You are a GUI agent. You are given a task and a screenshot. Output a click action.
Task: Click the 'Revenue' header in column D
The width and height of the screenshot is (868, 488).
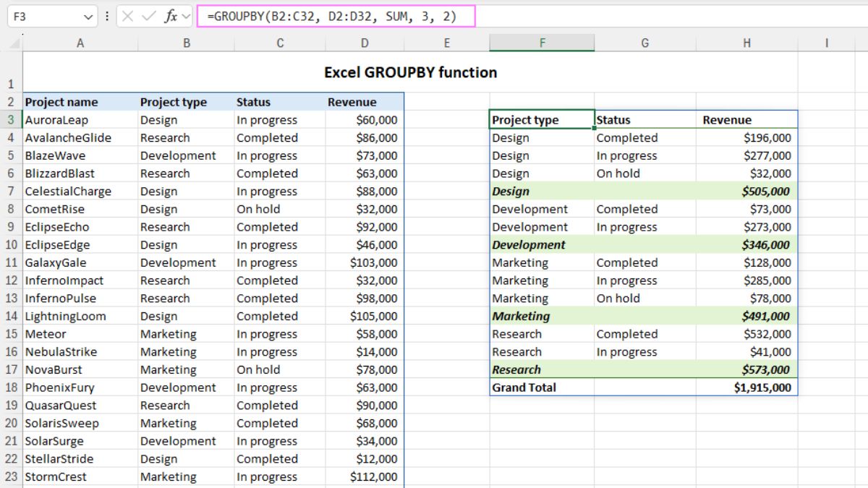[365, 102]
